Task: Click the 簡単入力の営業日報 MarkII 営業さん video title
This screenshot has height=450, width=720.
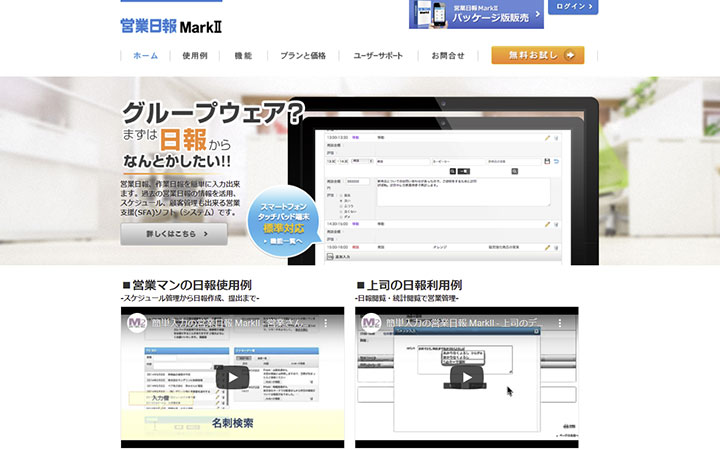Action: coord(228,323)
